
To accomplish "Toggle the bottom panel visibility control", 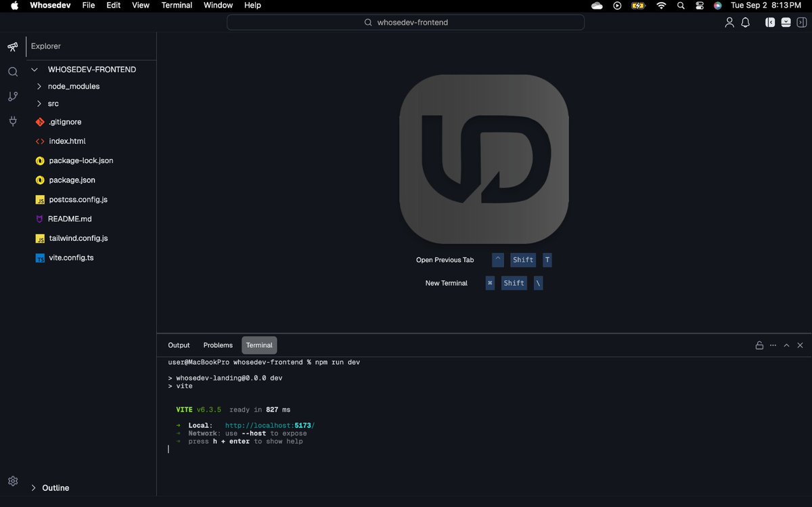I will coord(786,22).
